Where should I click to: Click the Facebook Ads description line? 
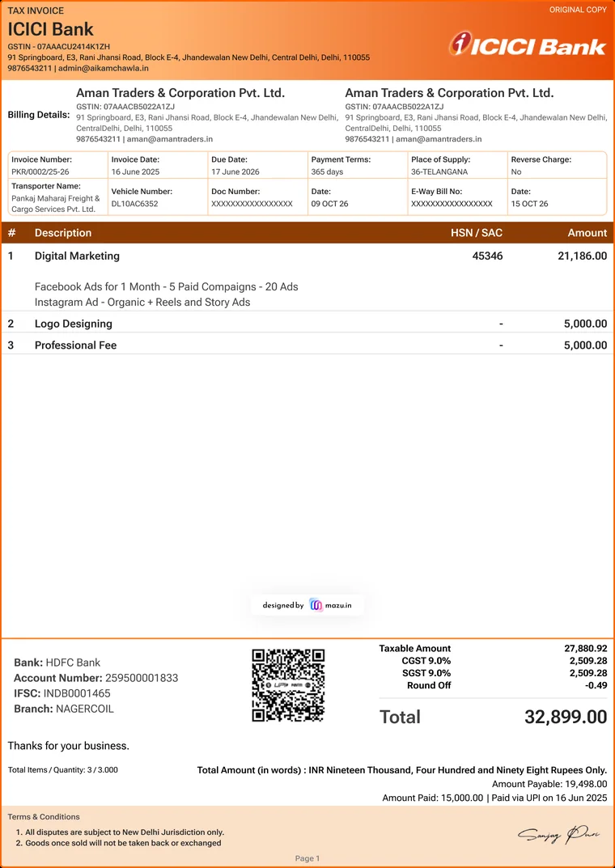pos(167,286)
